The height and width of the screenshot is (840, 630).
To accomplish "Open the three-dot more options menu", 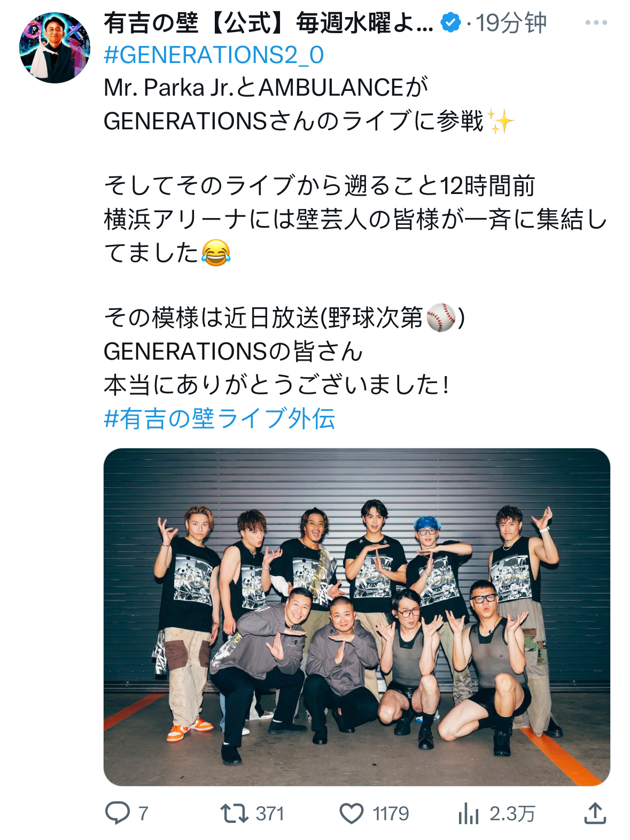I will (596, 23).
